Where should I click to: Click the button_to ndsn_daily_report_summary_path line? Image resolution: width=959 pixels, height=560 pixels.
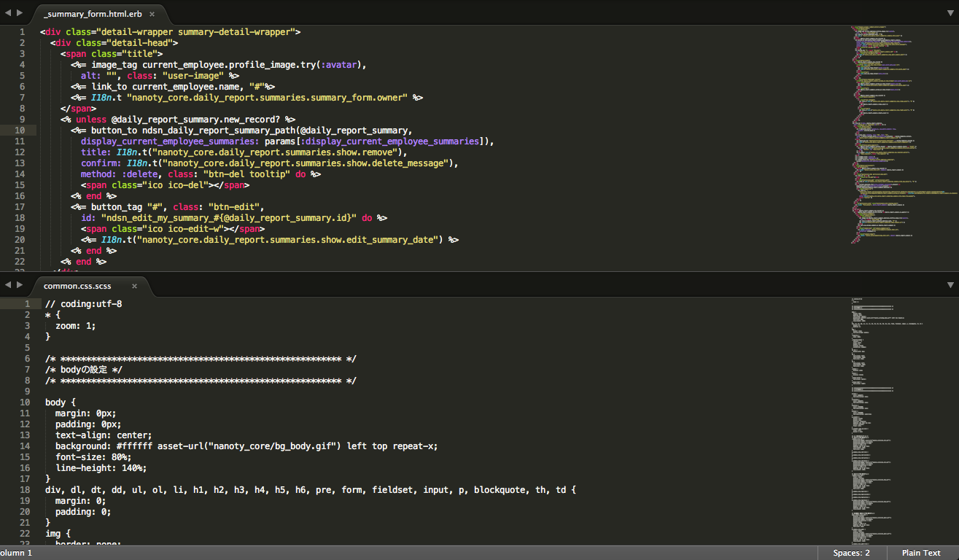(241, 131)
